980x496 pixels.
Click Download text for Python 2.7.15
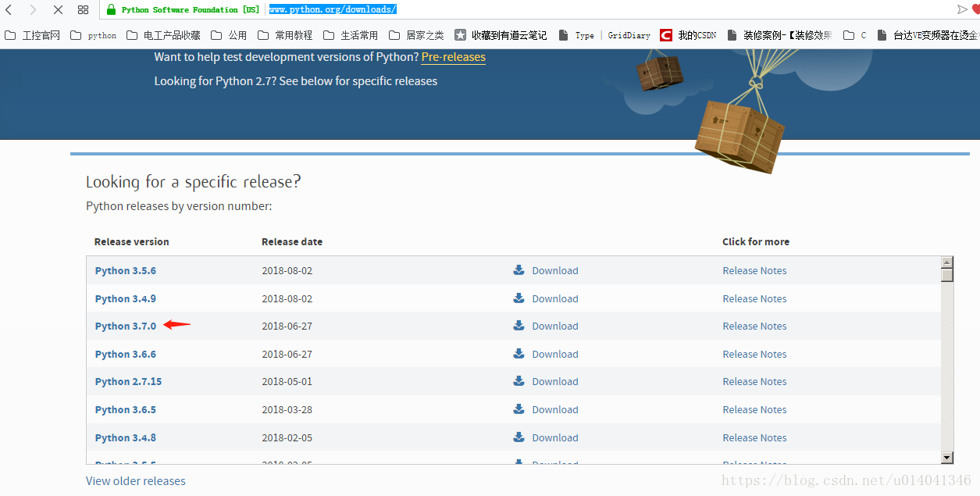point(555,382)
